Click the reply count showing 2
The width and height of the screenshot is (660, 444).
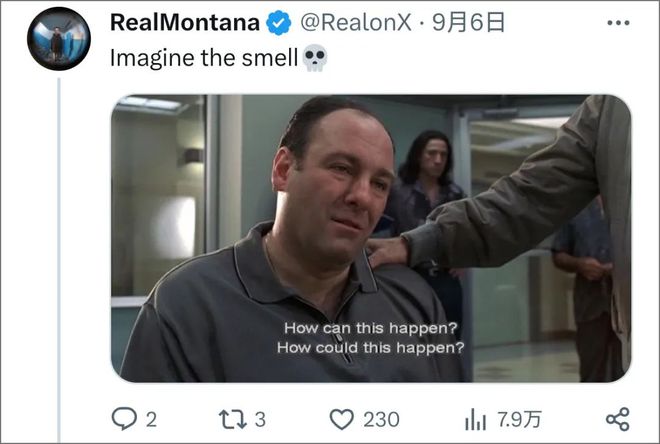tap(152, 420)
